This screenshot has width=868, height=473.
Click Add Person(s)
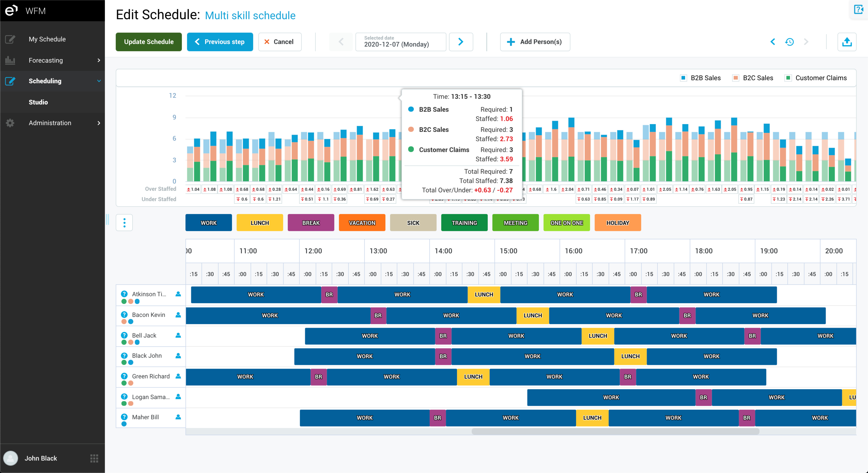tap(535, 42)
